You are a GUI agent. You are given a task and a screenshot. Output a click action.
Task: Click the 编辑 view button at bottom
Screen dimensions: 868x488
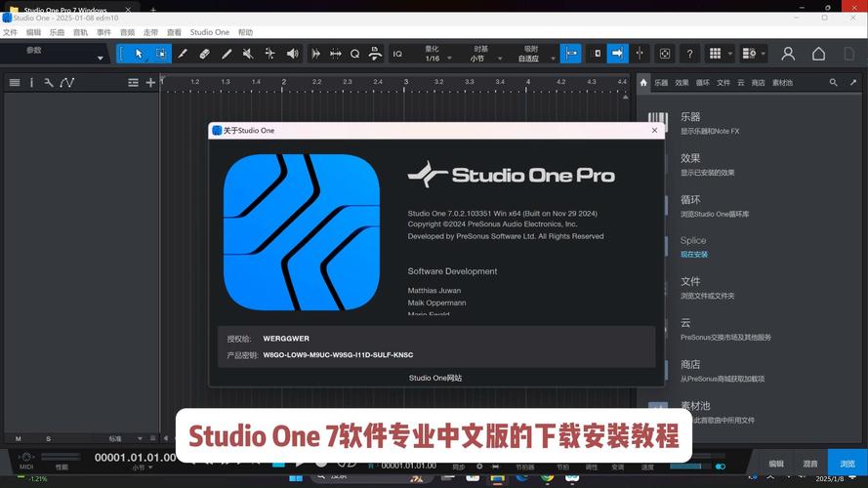[776, 464]
